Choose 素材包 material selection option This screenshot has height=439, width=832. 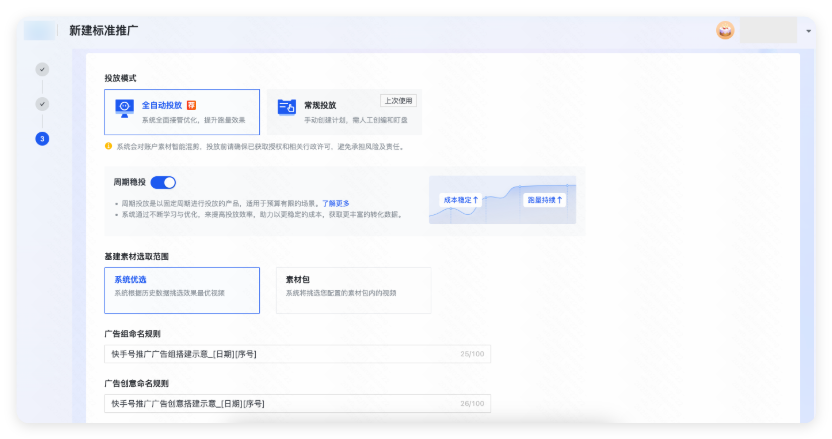point(353,290)
